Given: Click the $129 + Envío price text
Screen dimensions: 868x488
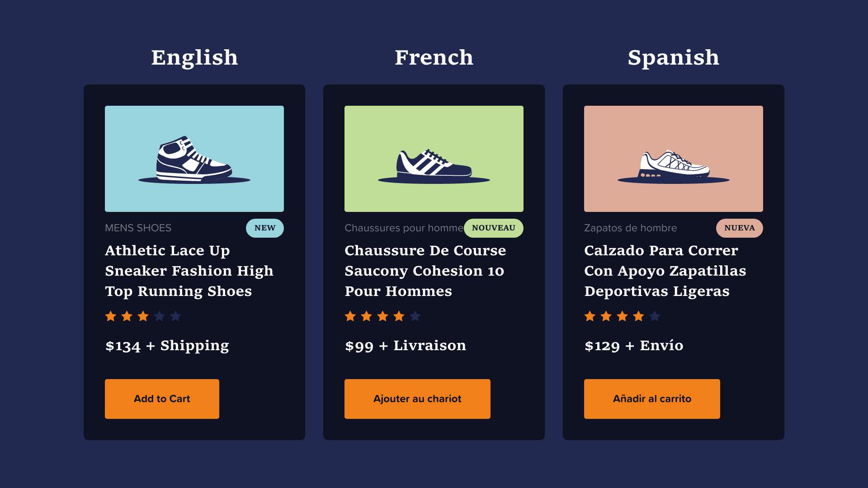Looking at the screenshot, I should pyautogui.click(x=633, y=346).
